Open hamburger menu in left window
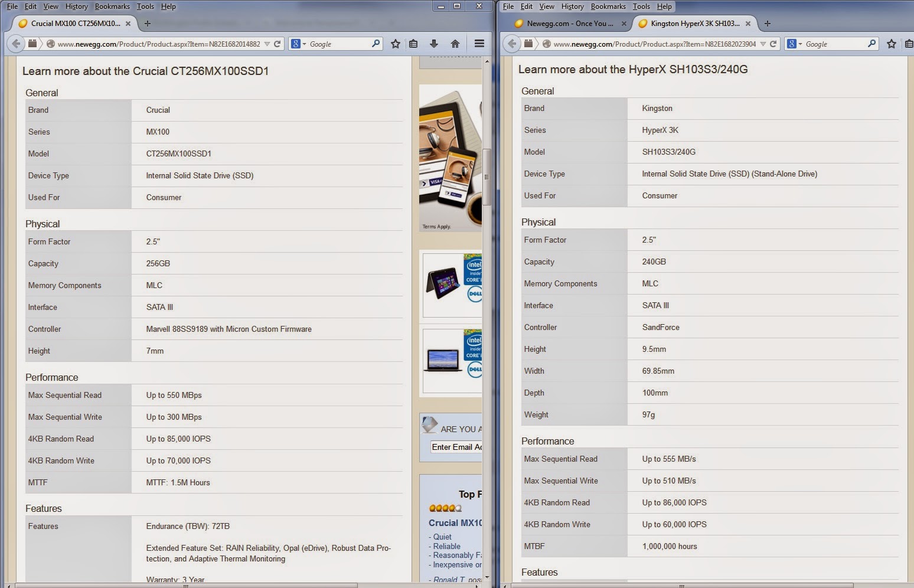Image resolution: width=914 pixels, height=588 pixels. [x=479, y=44]
